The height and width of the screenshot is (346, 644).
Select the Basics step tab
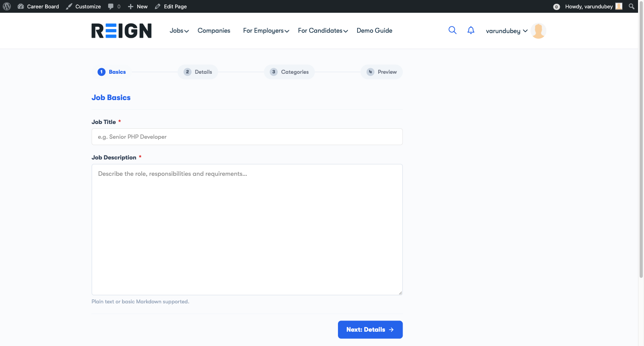(112, 72)
